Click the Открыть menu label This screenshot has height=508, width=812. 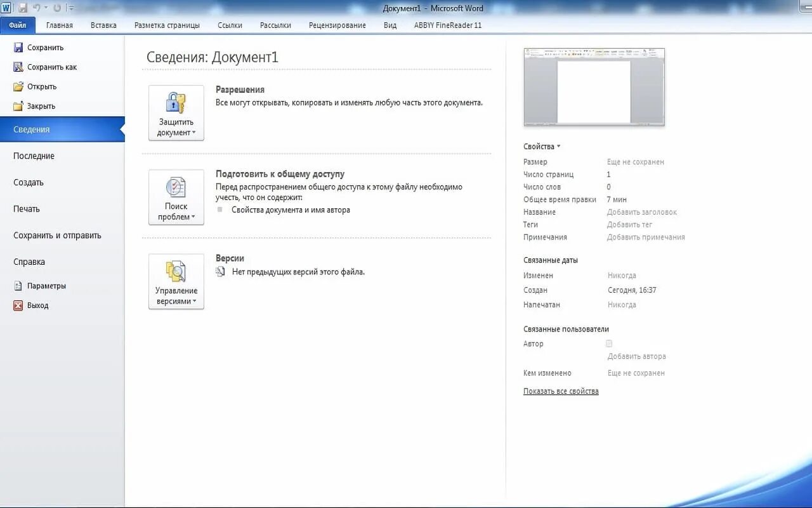(42, 87)
